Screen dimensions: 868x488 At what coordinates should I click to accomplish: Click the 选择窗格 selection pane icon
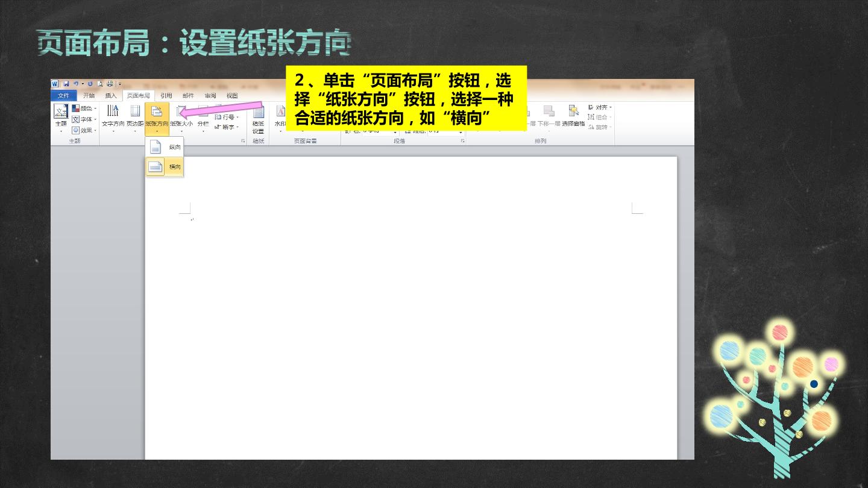(x=573, y=116)
